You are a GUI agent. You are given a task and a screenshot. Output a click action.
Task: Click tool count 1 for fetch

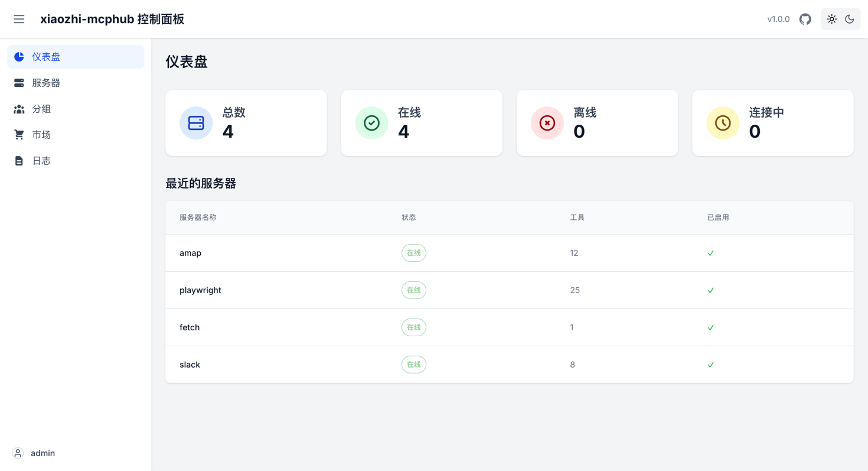[572, 327]
